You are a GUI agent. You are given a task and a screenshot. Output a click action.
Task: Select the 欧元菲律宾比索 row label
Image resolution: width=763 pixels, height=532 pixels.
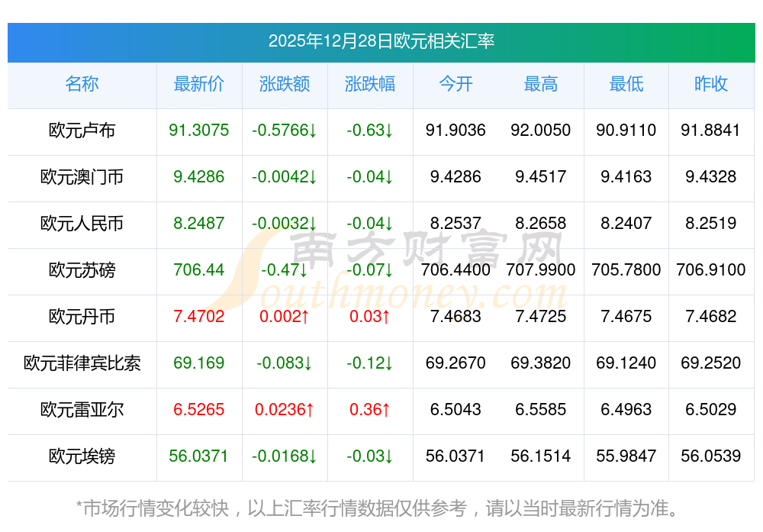[x=82, y=363]
